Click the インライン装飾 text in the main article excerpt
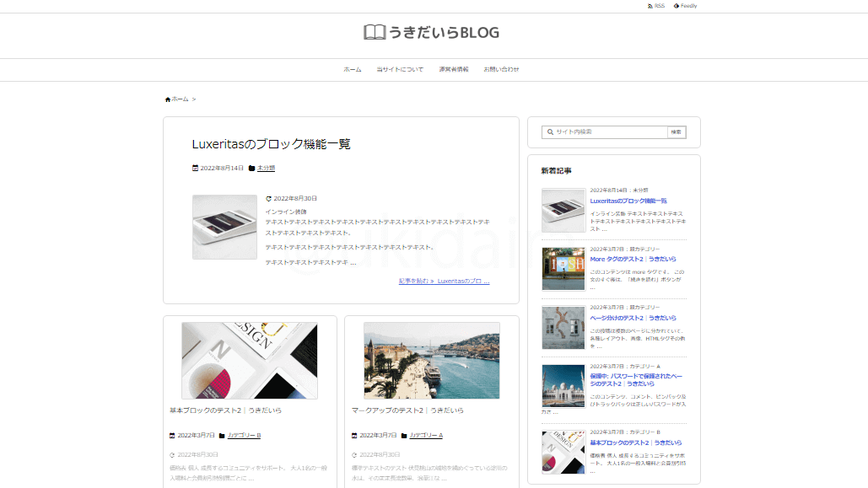Image resolution: width=868 pixels, height=488 pixels. [x=286, y=212]
